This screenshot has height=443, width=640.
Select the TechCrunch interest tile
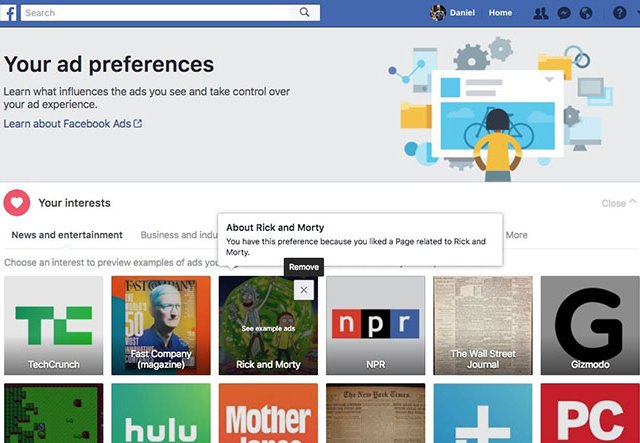point(53,325)
